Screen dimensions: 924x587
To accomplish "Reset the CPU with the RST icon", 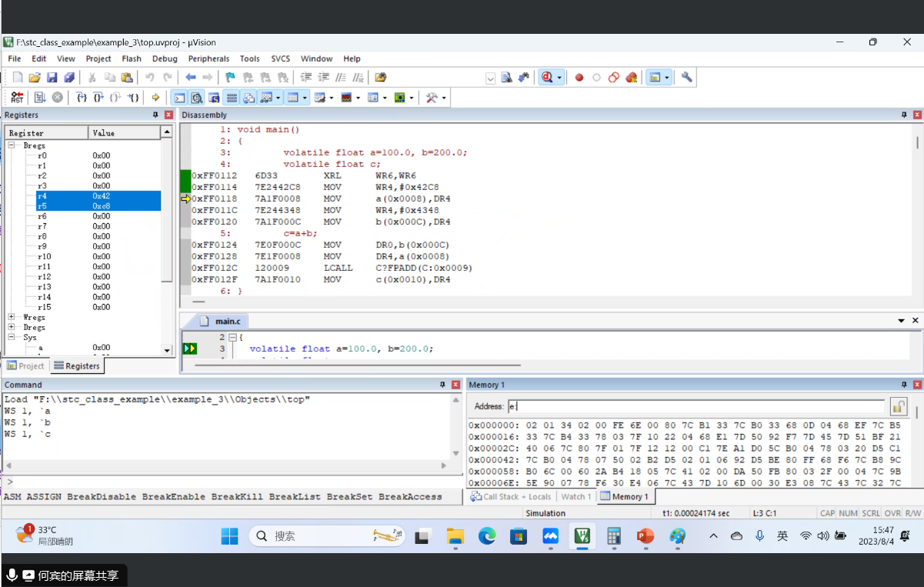I will tap(17, 98).
